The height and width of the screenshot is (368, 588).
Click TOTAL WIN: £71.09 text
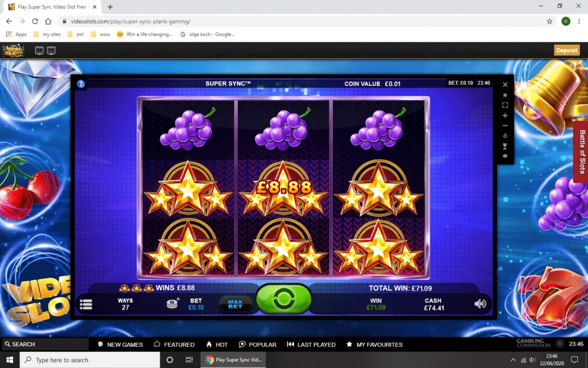tap(400, 289)
